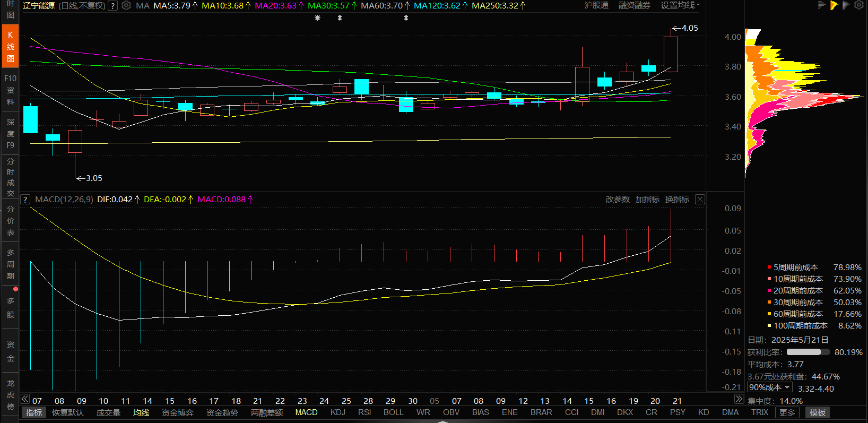Click 换指标 in MACD panel
Viewport: 868px width, 423px height.
677,200
